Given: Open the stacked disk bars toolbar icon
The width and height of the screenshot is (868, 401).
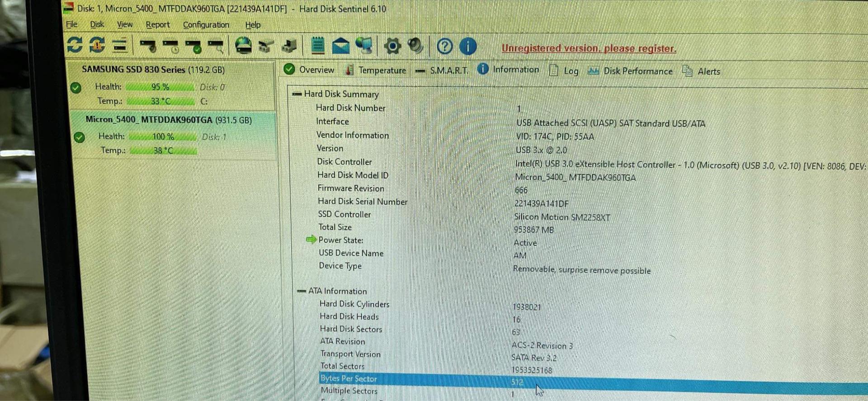Looking at the screenshot, I should tap(120, 46).
